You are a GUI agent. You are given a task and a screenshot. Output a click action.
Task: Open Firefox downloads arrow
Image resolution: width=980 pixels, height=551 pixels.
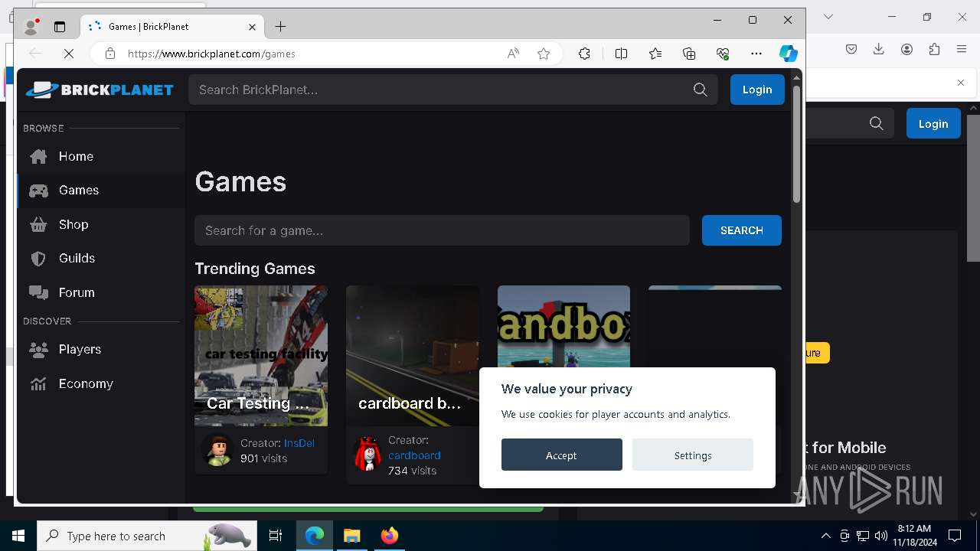click(879, 49)
